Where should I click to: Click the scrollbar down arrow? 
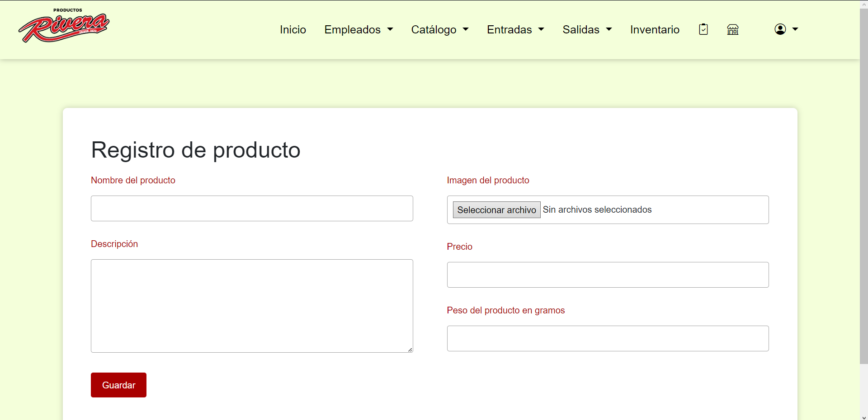(x=863, y=416)
